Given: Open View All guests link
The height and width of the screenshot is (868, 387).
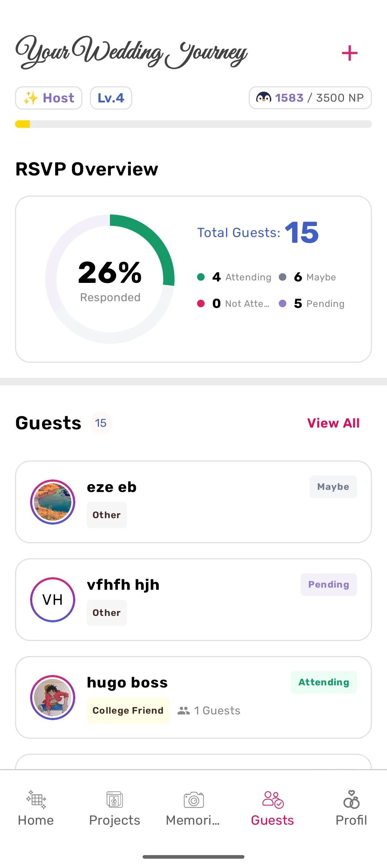Looking at the screenshot, I should (333, 423).
